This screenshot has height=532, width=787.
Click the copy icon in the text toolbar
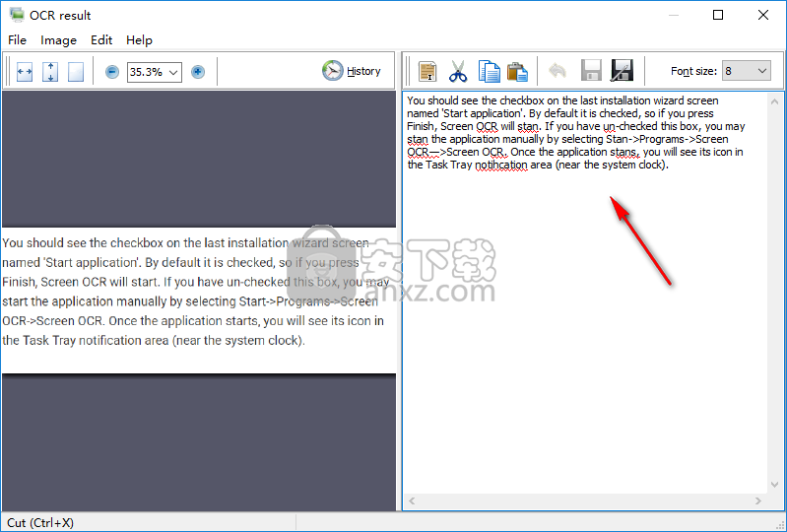[x=489, y=71]
